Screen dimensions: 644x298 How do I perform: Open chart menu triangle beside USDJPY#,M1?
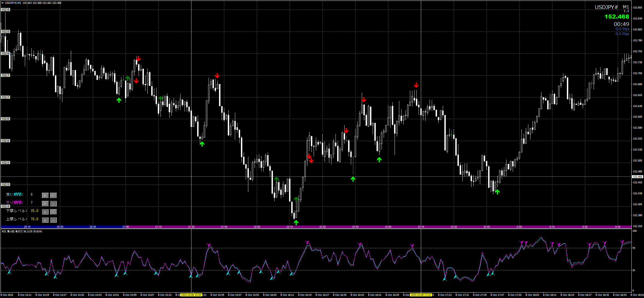2,3
